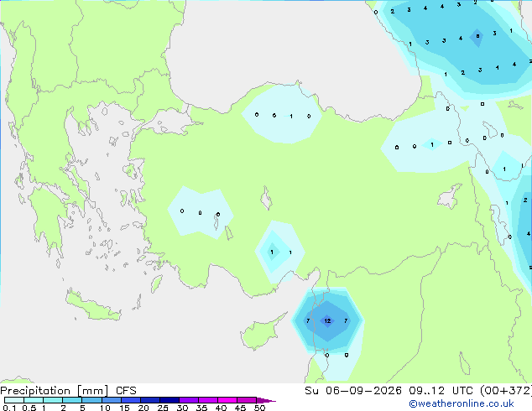Image resolution: width=532 pixels, height=411 pixels.
Task: Pick the 20–25 mm dark blue legend swatch
Action: pos(150,400)
